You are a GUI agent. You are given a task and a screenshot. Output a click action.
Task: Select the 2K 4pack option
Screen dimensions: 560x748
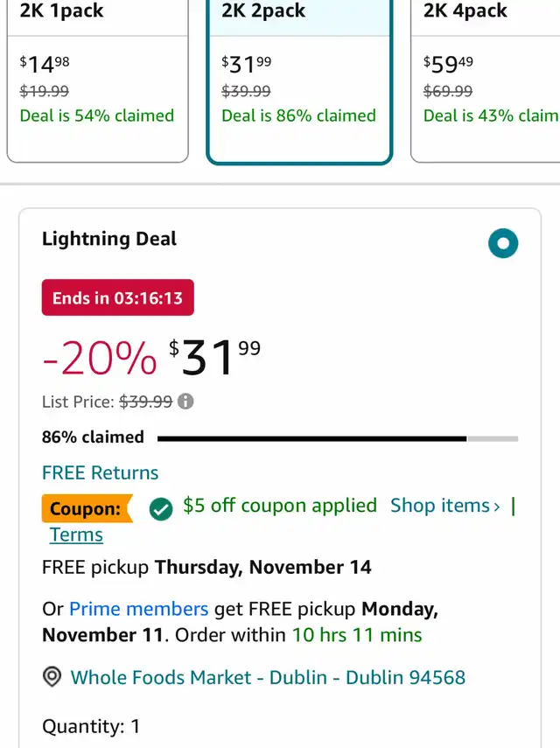(x=485, y=80)
